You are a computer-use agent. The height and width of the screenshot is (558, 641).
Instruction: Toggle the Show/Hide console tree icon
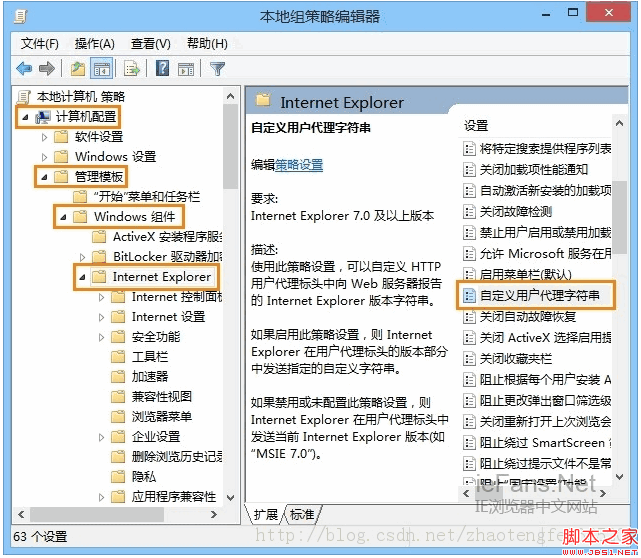click(101, 68)
